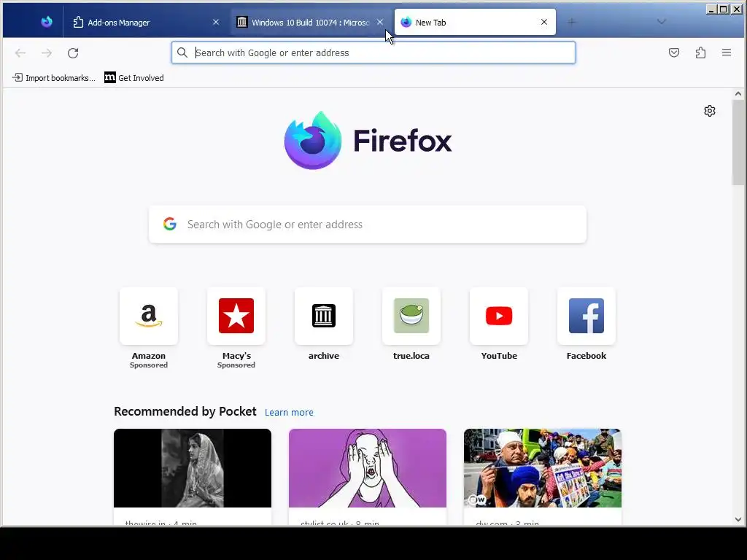This screenshot has width=747, height=560.
Task: Open the YouTube shortcut tile
Action: tap(499, 316)
